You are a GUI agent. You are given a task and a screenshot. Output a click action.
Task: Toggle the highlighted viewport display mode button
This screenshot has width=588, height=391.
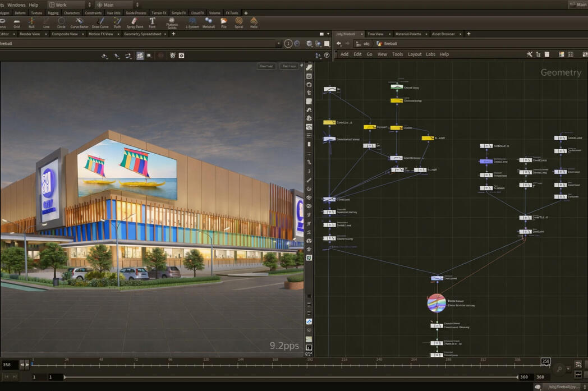click(x=140, y=56)
